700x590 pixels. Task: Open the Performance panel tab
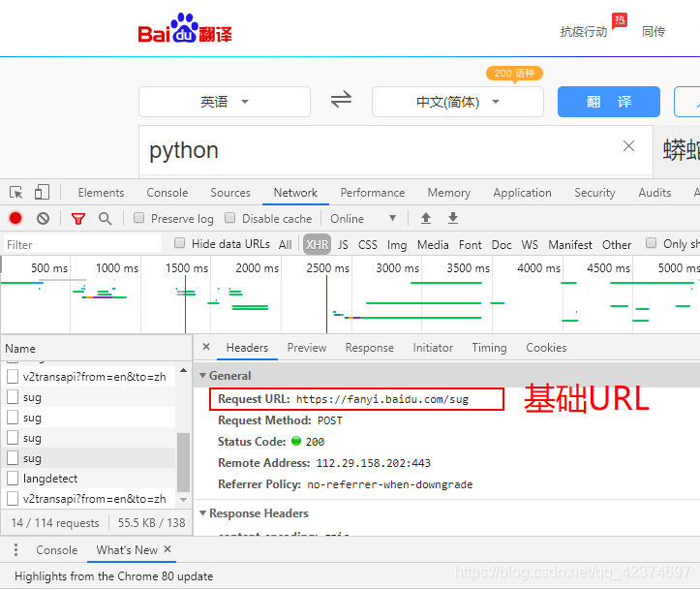click(373, 193)
